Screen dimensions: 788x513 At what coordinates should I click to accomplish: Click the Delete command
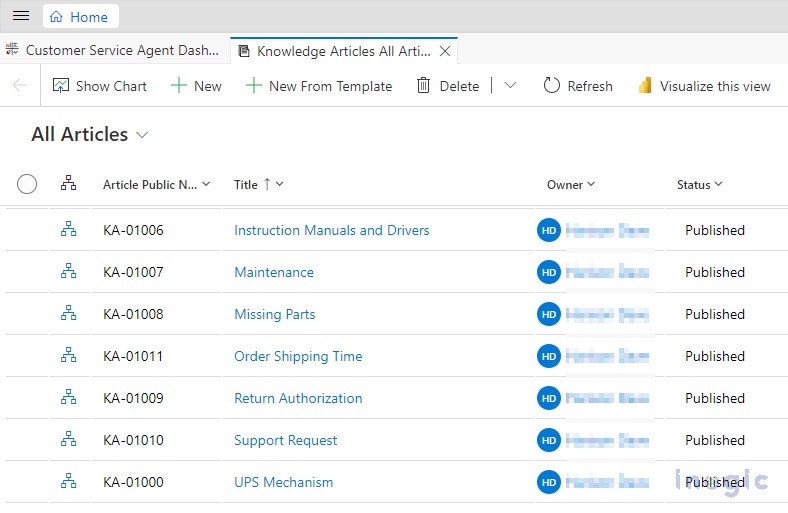pos(448,86)
